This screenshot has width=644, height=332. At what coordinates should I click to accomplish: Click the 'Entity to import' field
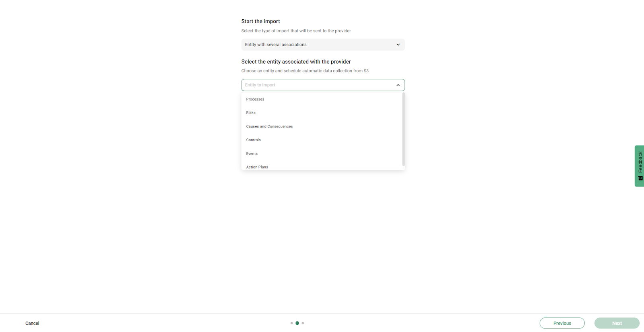point(318,85)
